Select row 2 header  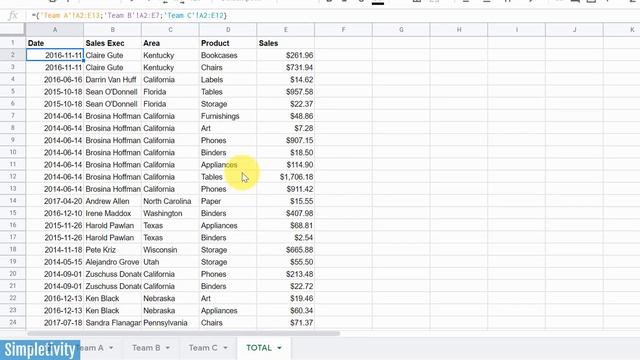(13, 55)
